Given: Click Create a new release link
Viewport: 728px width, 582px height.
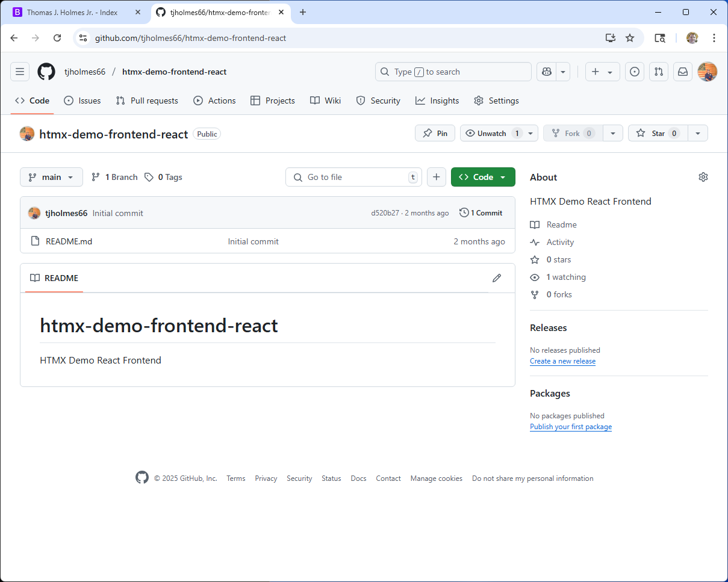Looking at the screenshot, I should coord(562,361).
